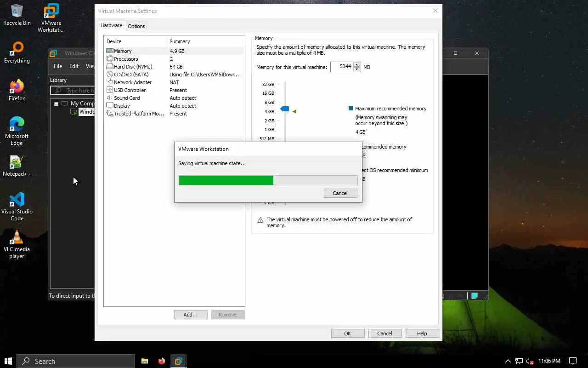Increase memory using the up spinner arrow

[357, 64]
